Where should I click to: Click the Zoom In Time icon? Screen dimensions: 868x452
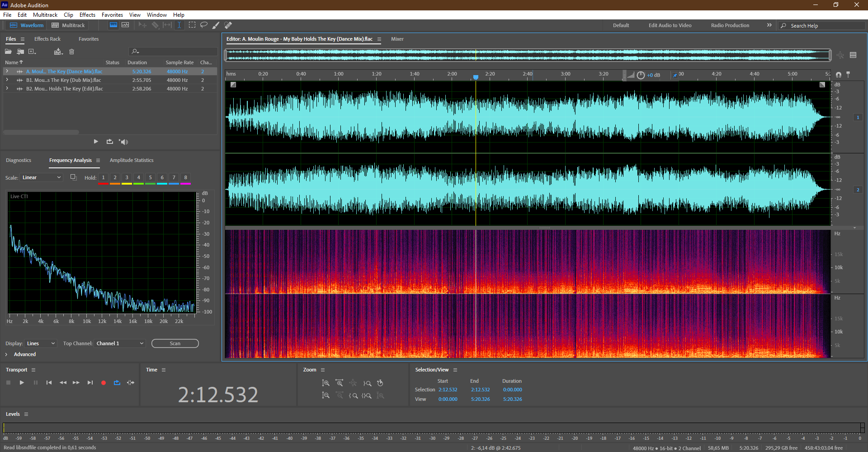click(x=339, y=383)
